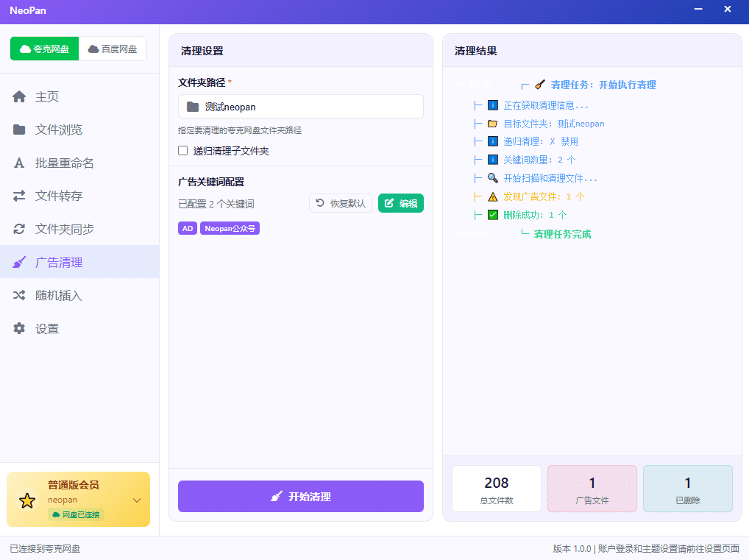Open 设置 in the sidebar
749x560 pixels.
(79, 328)
